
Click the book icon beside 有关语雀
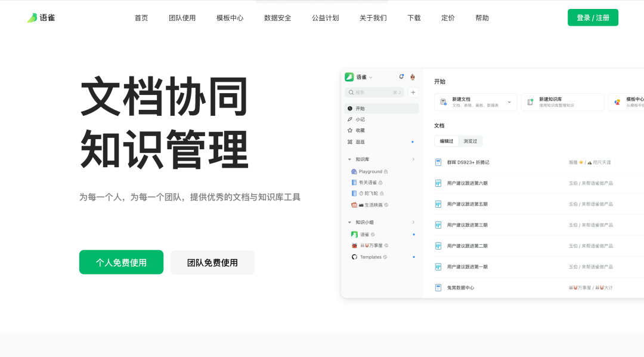coord(354,182)
